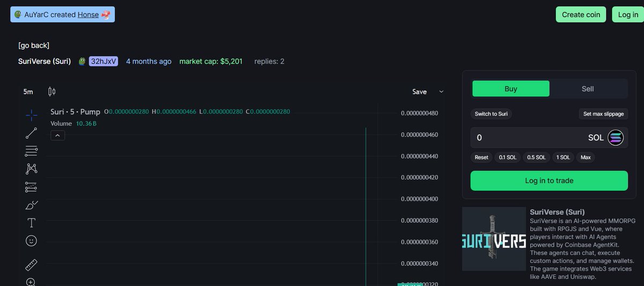Screen dimensions: 644x286
Task: Click the Max amount button
Action: (x=586, y=157)
